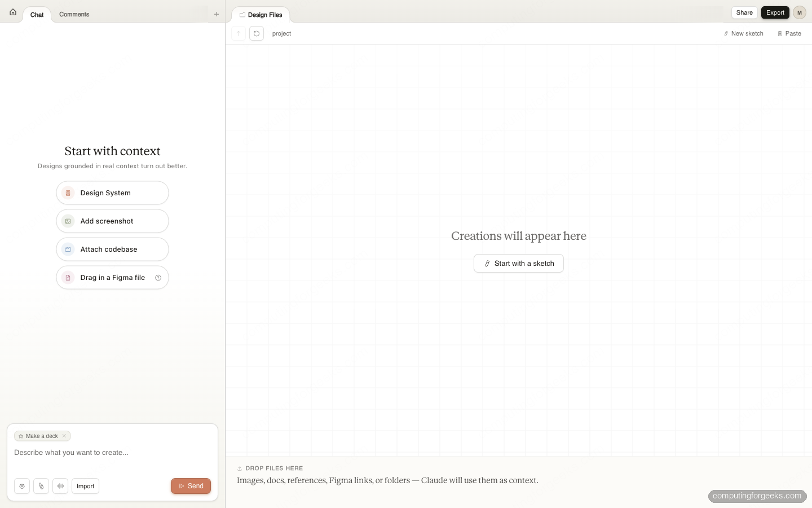Click Start with a sketch

[x=518, y=263]
